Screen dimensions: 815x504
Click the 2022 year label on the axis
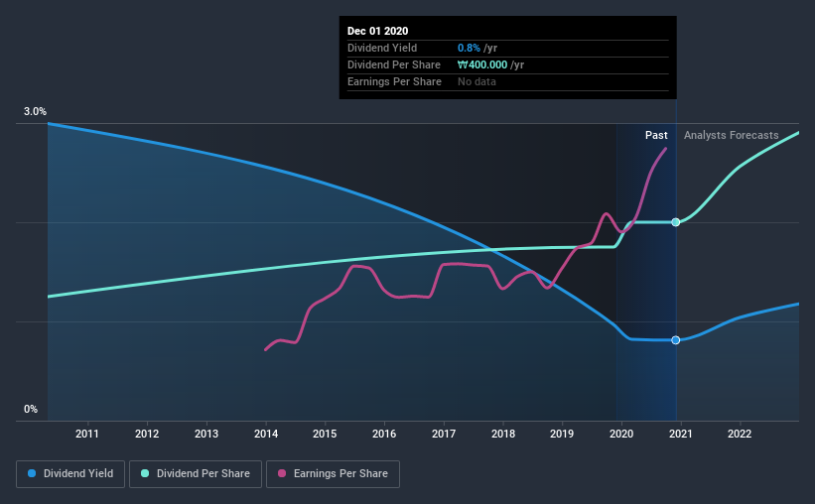(740, 434)
